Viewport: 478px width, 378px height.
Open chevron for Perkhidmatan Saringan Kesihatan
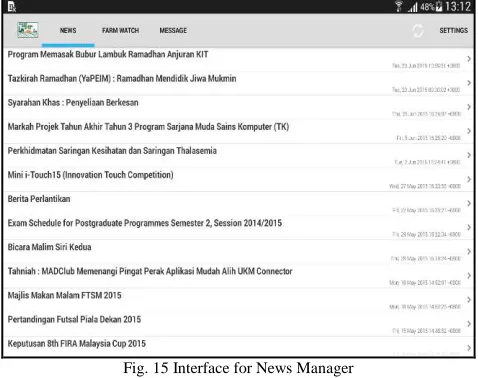click(x=469, y=155)
